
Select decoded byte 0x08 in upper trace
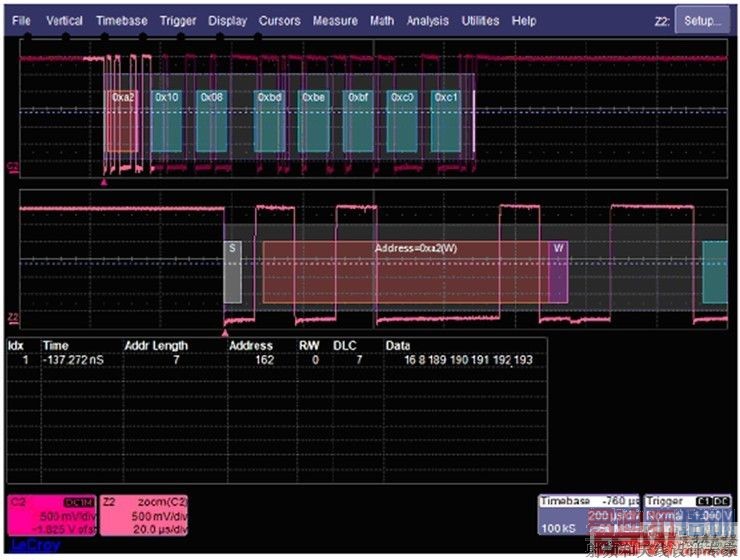tap(211, 121)
